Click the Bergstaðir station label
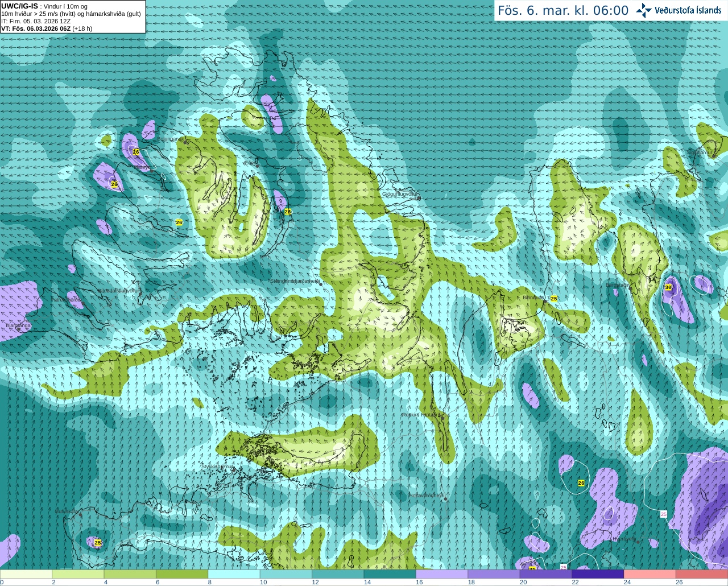This screenshot has width=728, height=586. coord(617,285)
